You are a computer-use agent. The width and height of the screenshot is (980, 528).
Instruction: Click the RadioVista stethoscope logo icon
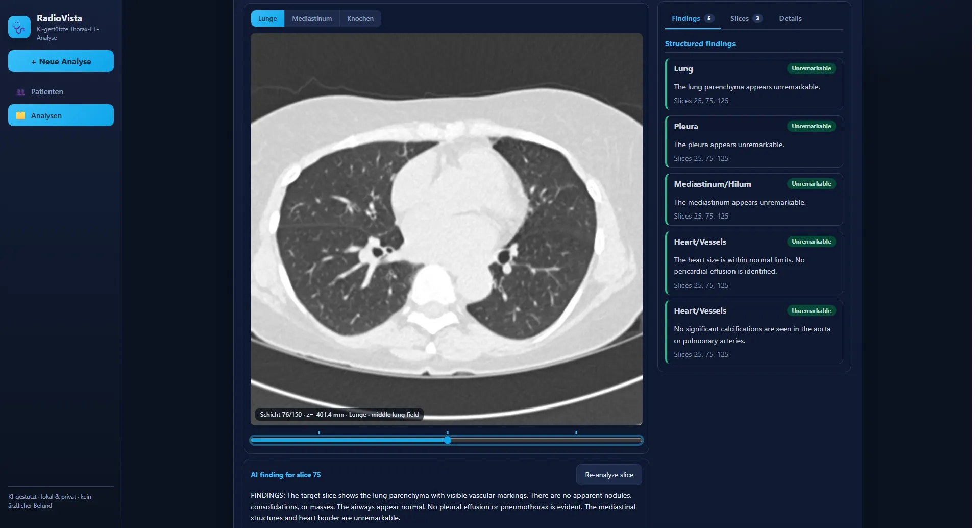point(19,27)
